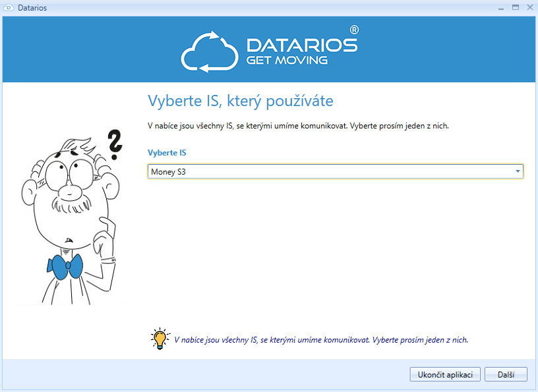Click the GET MOVING slogan text
Screen dimensions: 538x392
coord(287,61)
